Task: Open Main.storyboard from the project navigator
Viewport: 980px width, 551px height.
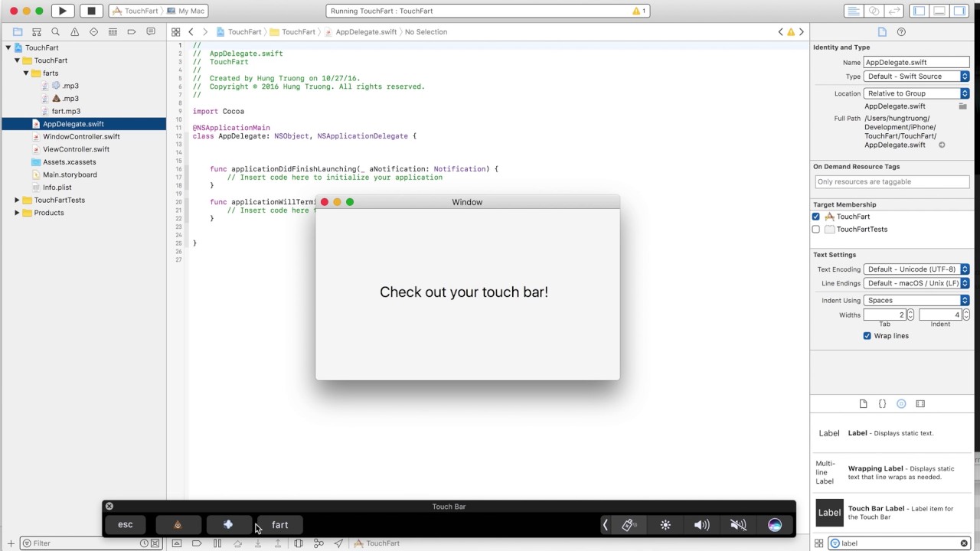Action: coord(70,174)
